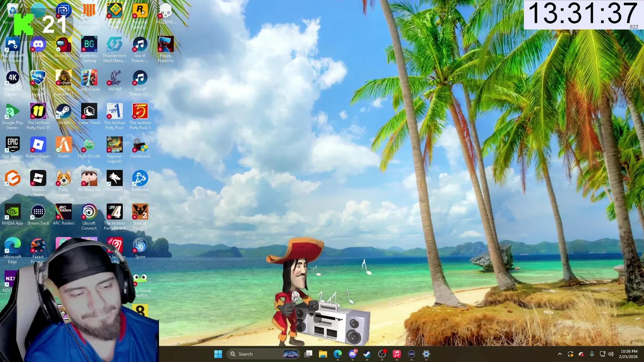Click the microphone icon in system tray
The height and width of the screenshot is (362, 644).
click(x=592, y=354)
